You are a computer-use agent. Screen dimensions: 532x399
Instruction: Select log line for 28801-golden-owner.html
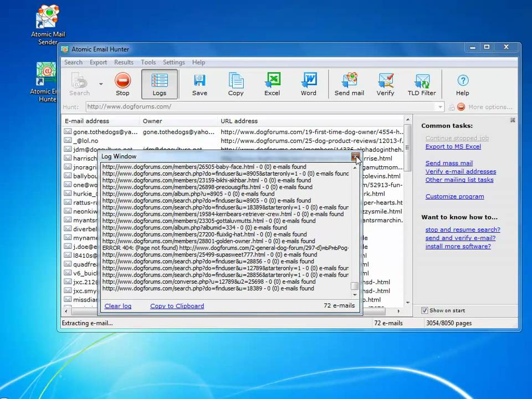209,241
